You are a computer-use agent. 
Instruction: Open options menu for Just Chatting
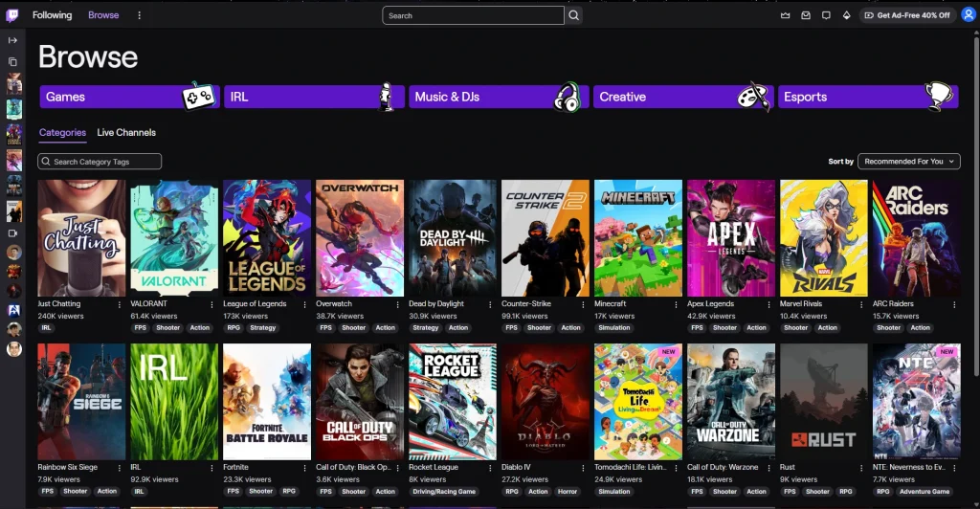(x=120, y=305)
